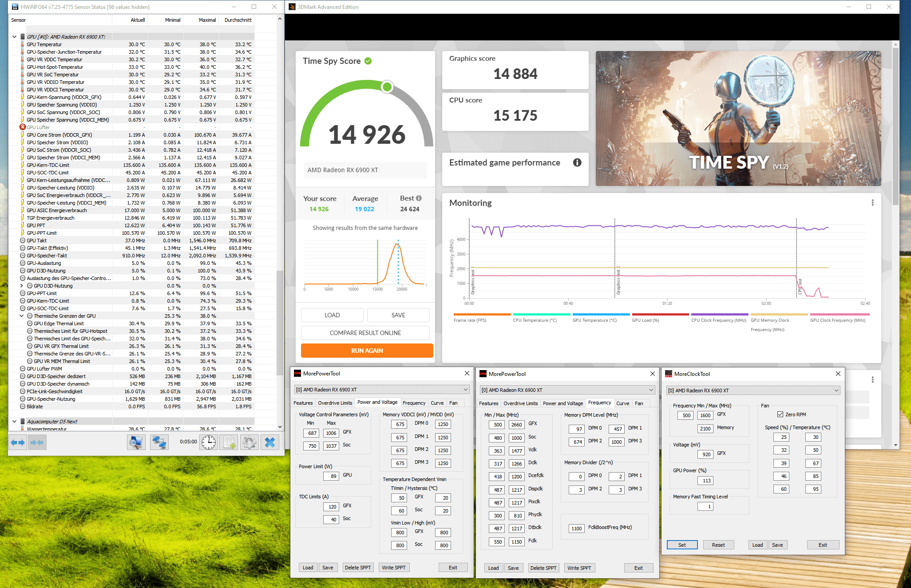Click GPU Load (%) red legend swatch
The image size is (911, 588).
[660, 315]
